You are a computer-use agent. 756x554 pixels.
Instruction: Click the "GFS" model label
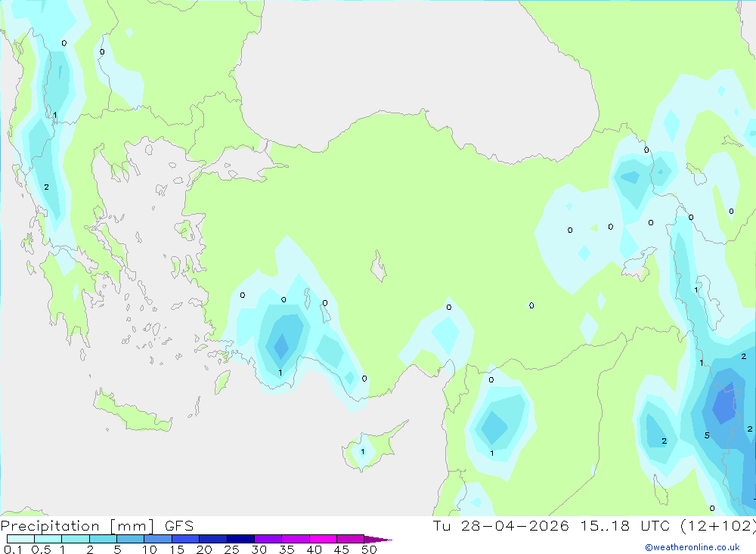[x=179, y=526]
